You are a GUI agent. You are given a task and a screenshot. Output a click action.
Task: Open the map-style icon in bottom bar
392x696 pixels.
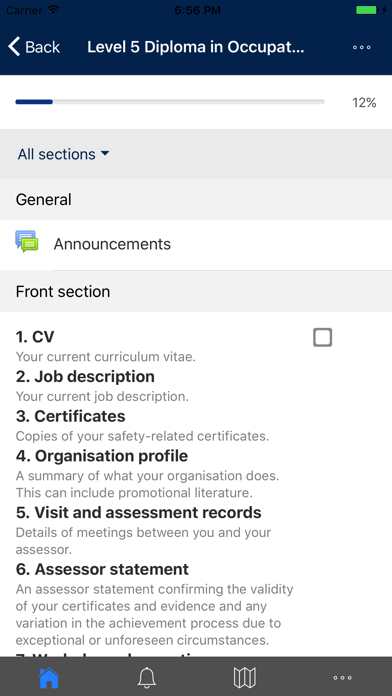pyautogui.click(x=245, y=677)
